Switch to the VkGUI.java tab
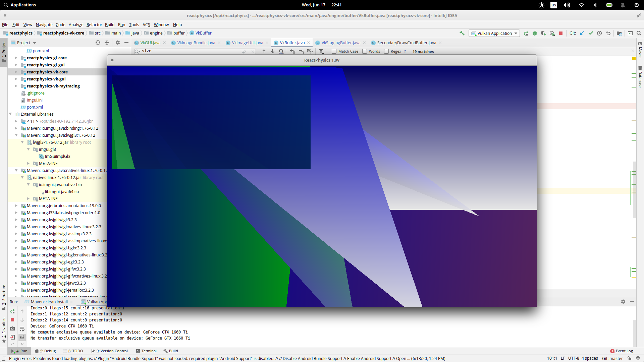644x362 pixels. point(150,43)
